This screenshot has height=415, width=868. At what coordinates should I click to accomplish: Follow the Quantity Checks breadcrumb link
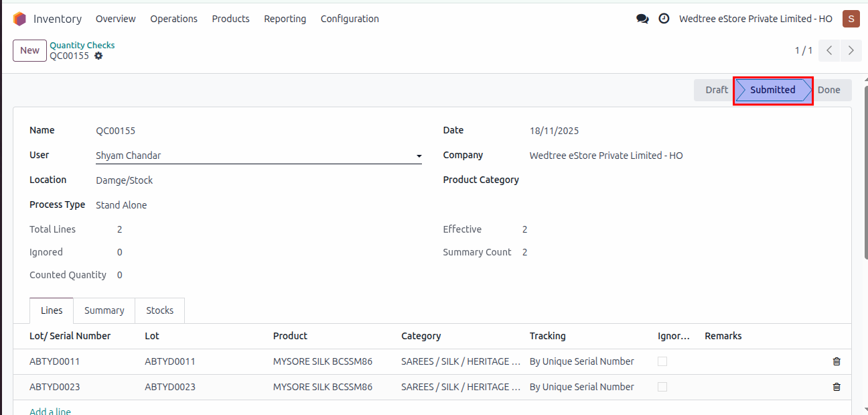(82, 45)
